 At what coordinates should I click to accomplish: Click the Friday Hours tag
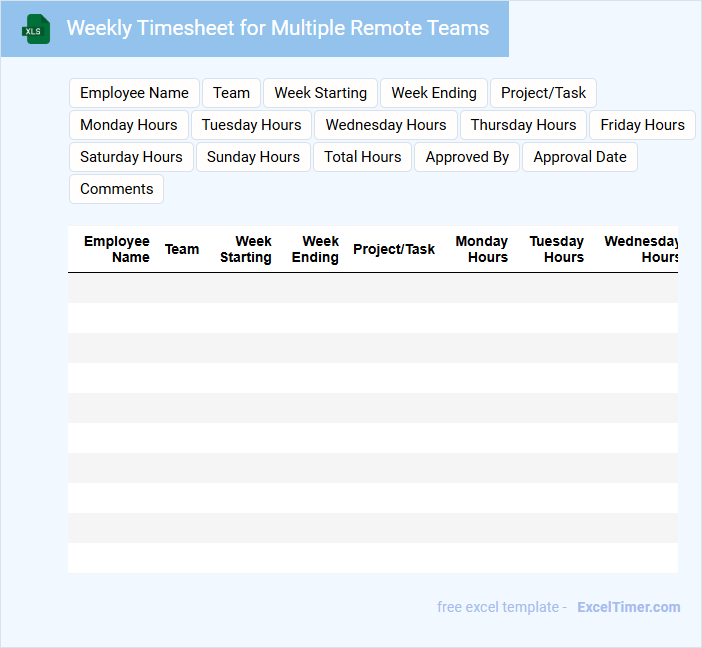tap(642, 125)
